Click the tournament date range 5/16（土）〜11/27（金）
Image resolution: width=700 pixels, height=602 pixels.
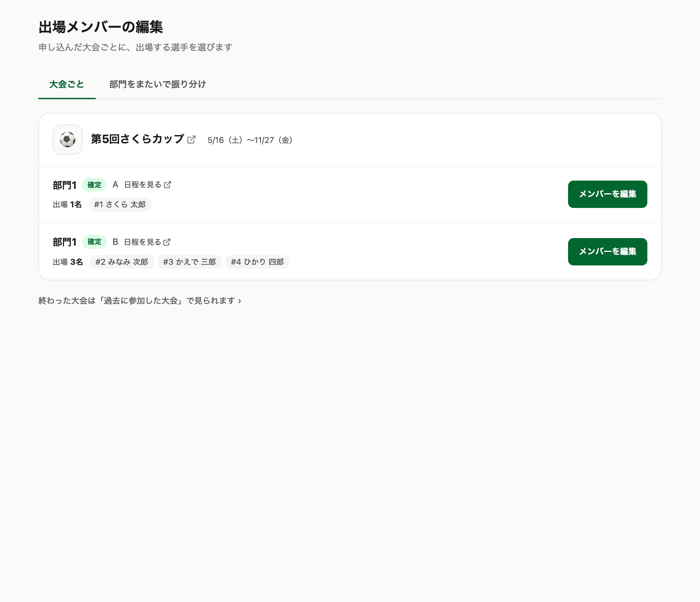(x=251, y=140)
